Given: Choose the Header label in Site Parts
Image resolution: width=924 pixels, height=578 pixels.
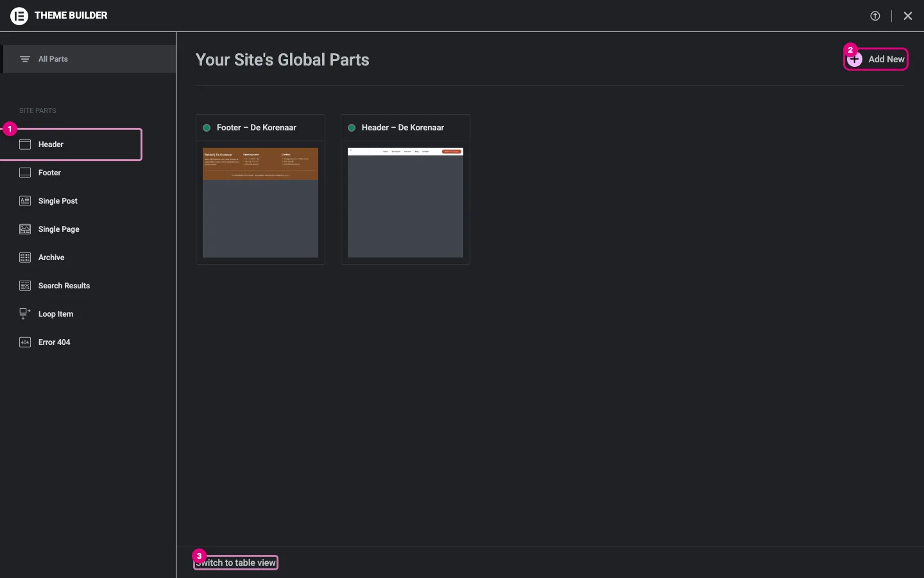Looking at the screenshot, I should (x=51, y=144).
